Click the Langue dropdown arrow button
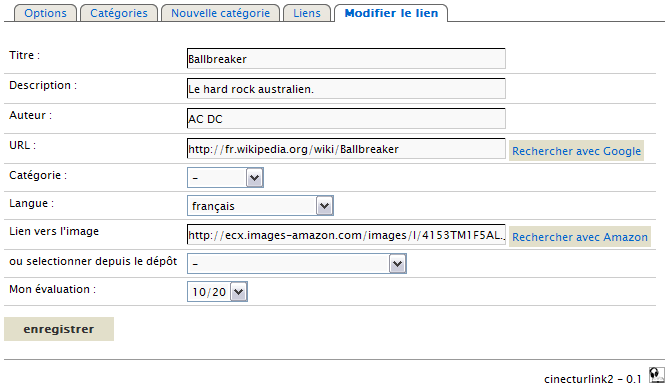Image resolution: width=670 pixels, height=388 pixels. click(324, 206)
